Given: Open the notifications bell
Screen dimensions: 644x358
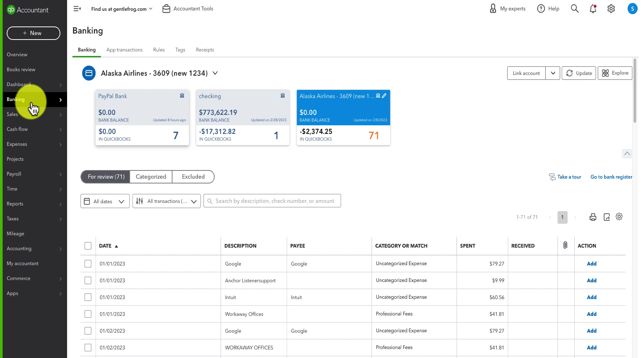Looking at the screenshot, I should point(593,9).
